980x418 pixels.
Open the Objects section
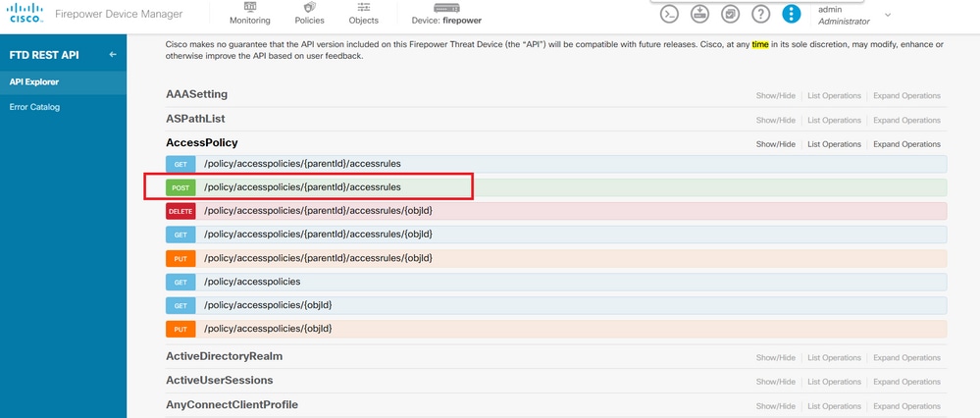coord(363,14)
